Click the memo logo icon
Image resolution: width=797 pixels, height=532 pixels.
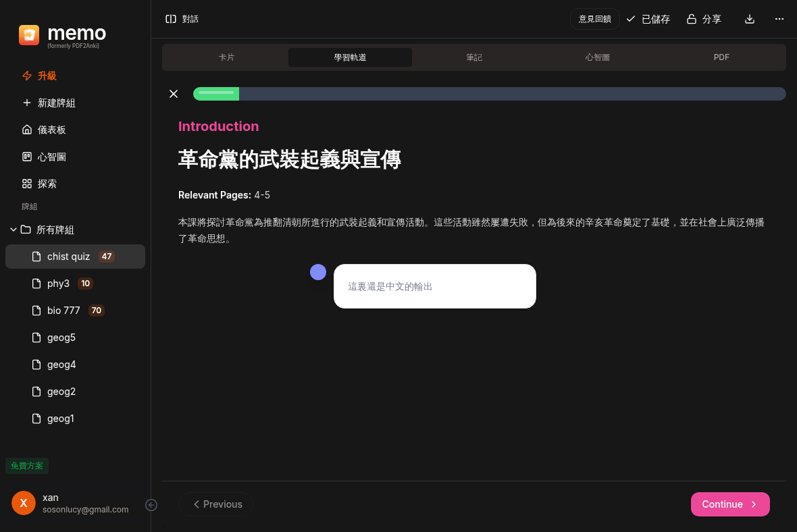coord(29,35)
